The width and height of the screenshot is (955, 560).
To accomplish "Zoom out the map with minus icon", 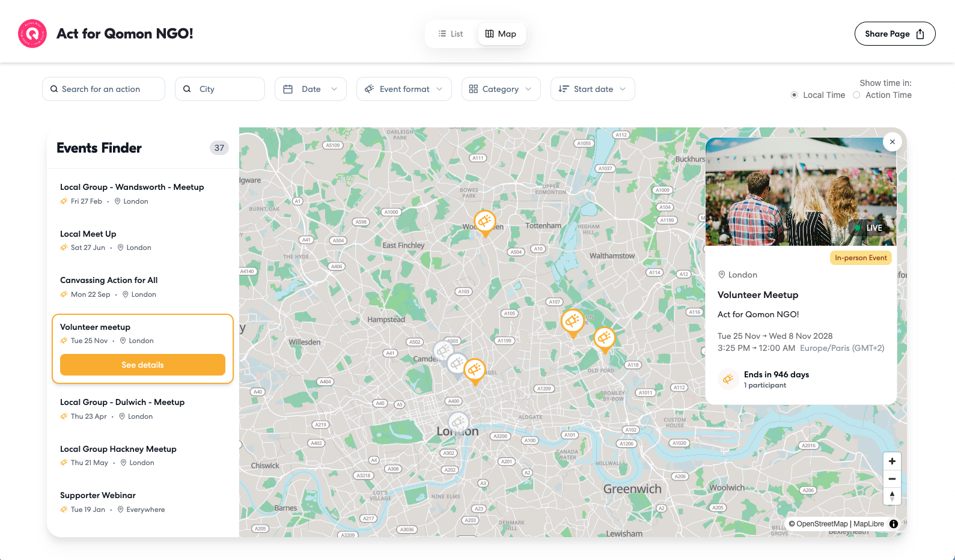I will point(892,479).
